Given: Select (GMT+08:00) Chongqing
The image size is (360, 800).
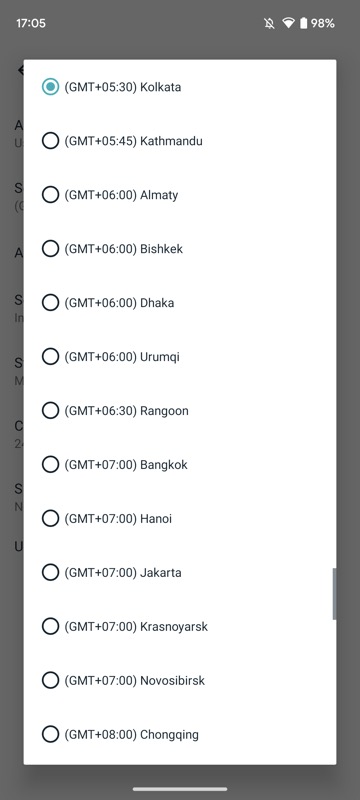Looking at the screenshot, I should click(179, 735).
